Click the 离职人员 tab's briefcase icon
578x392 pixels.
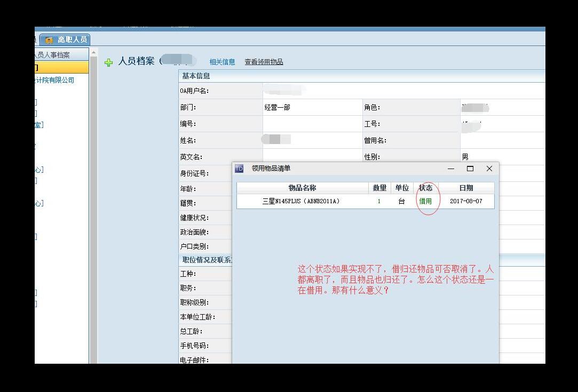tap(50, 40)
